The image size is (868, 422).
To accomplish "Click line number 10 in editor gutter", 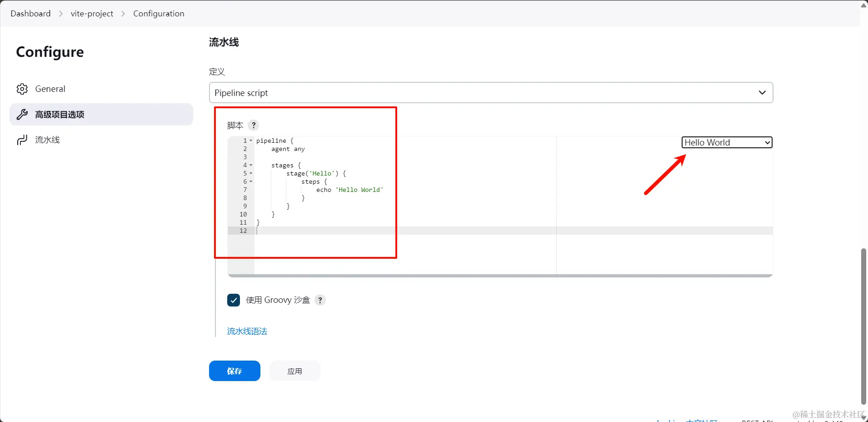I will pos(243,214).
